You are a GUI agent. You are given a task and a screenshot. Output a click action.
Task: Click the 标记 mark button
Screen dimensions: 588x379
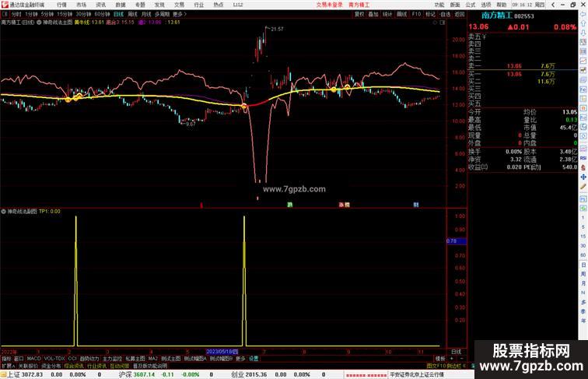pos(430,14)
